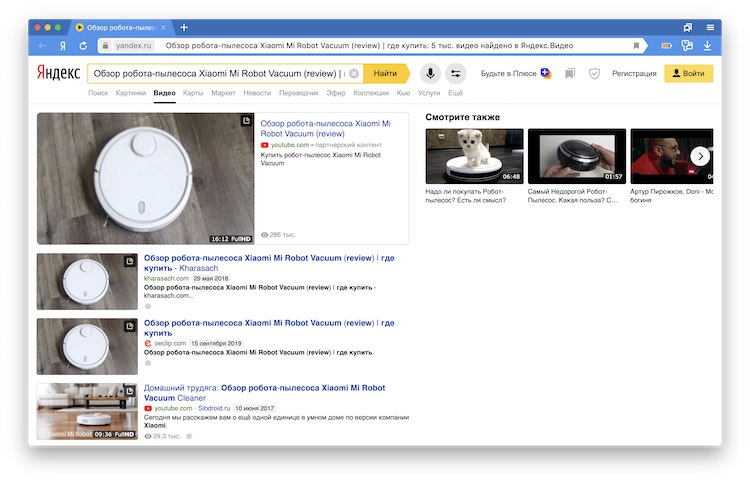Viewport: 750px width, 483px height.
Task: Open the browser hamburger menu
Action: pos(710,28)
